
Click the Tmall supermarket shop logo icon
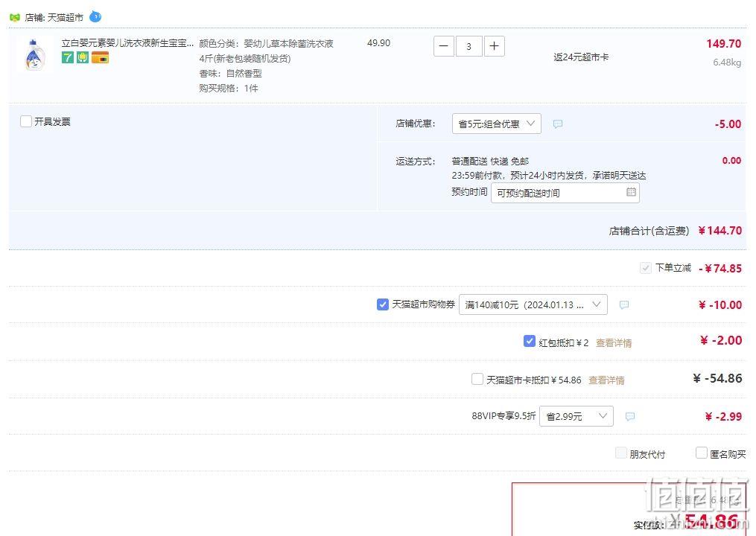(x=15, y=17)
